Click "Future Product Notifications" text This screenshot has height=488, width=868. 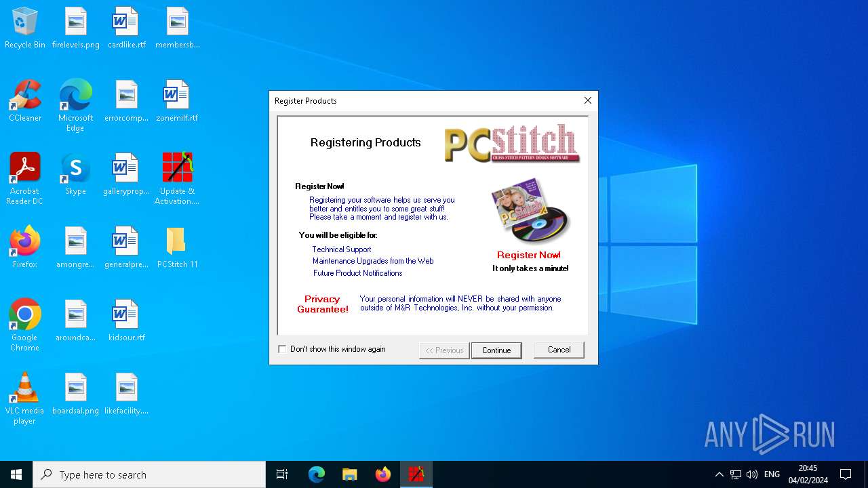(x=358, y=273)
